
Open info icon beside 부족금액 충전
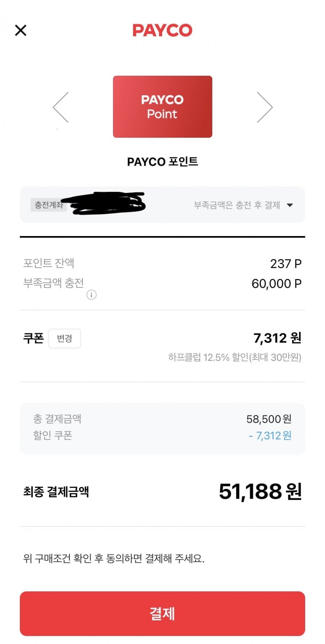91,295
